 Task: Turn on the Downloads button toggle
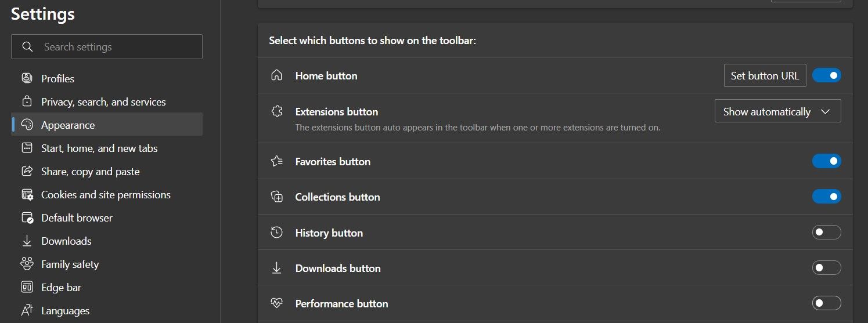826,268
